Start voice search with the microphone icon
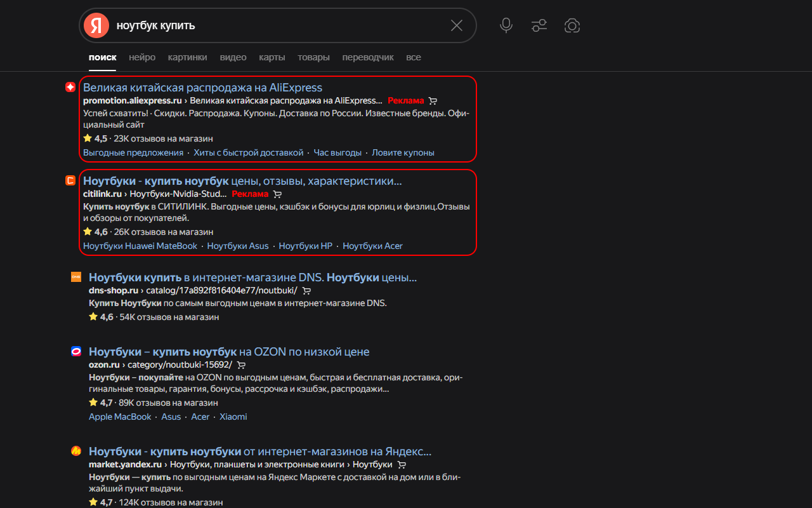The image size is (812, 508). (x=506, y=25)
